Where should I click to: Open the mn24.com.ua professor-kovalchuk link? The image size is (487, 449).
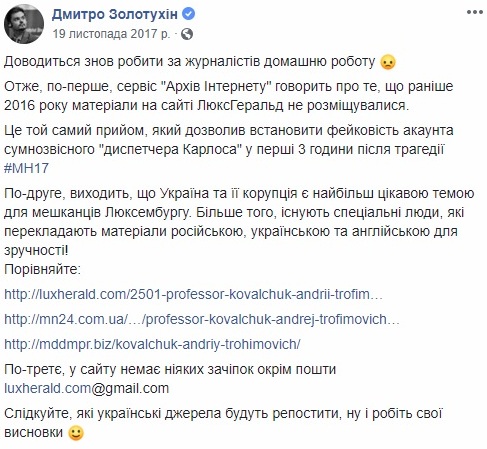pyautogui.click(x=202, y=320)
